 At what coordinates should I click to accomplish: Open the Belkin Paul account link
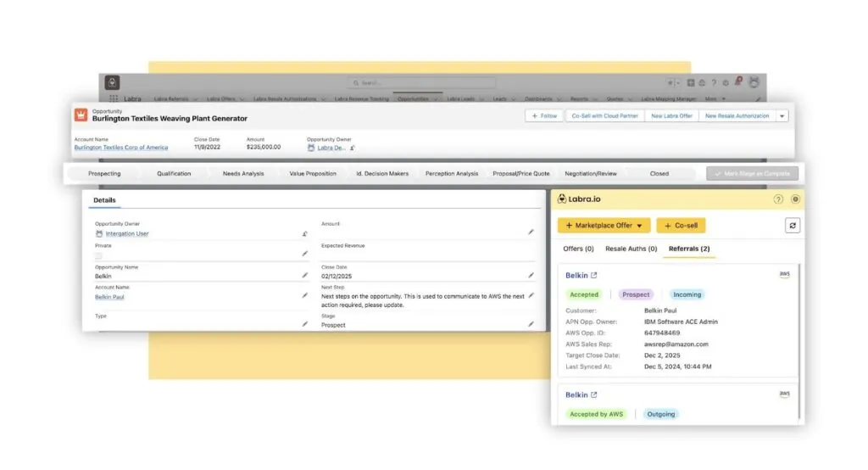pyautogui.click(x=109, y=297)
